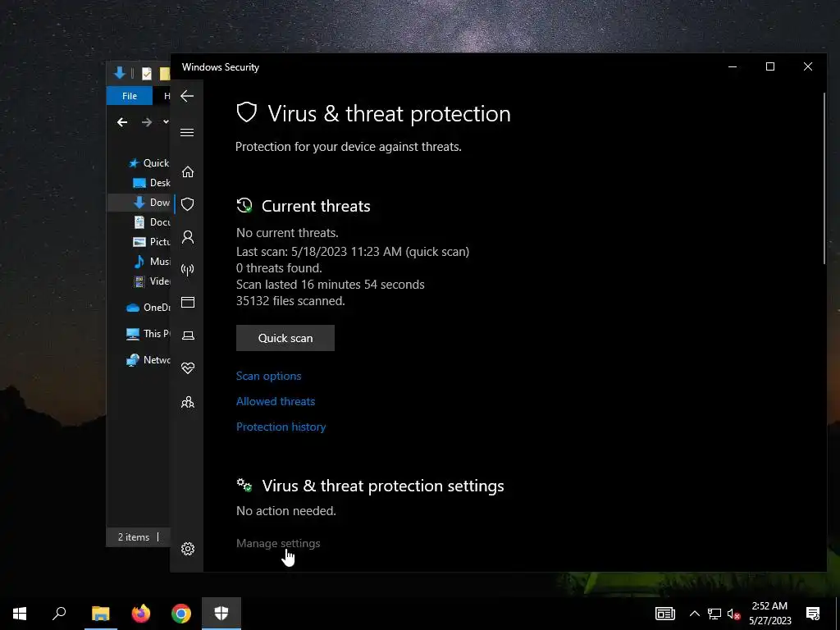The image size is (840, 630).
Task: Start a Quick scan
Action: [x=285, y=338]
